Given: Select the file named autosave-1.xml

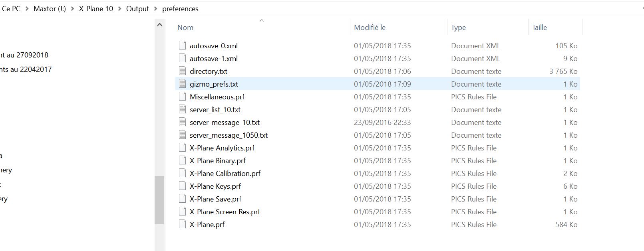Looking at the screenshot, I should tap(214, 59).
